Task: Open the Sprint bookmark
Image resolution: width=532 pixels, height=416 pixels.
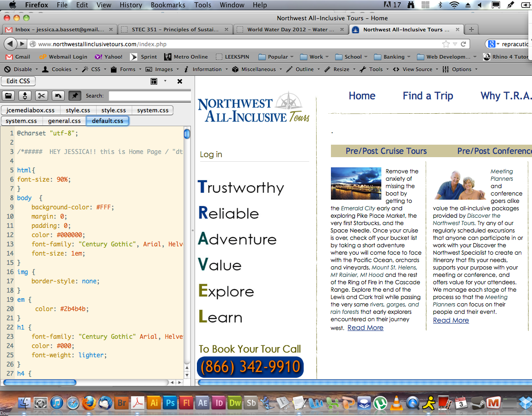Action: pyautogui.click(x=144, y=57)
